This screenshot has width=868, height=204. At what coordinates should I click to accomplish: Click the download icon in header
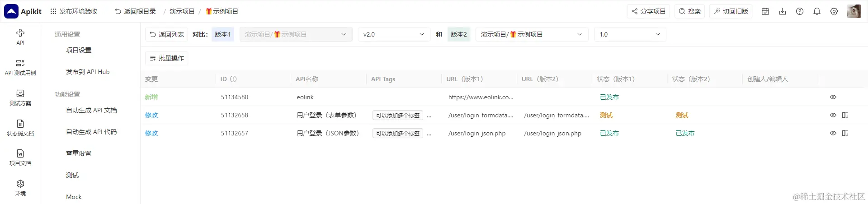[x=783, y=11]
